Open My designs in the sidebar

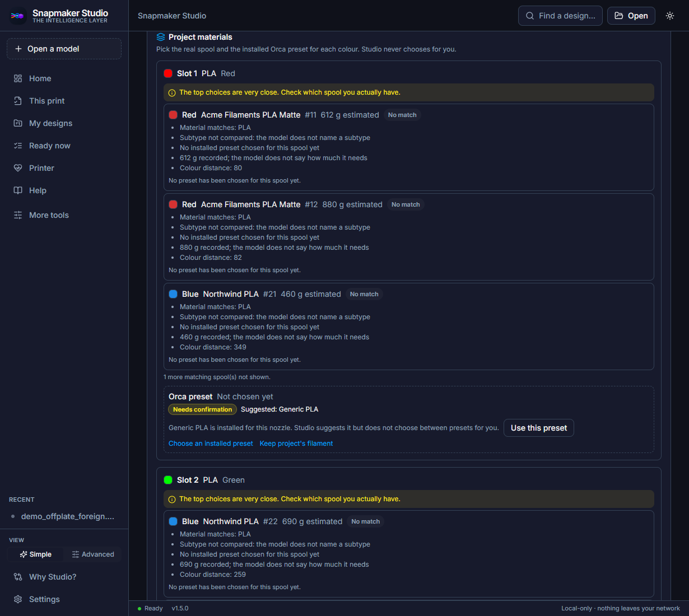click(x=64, y=123)
